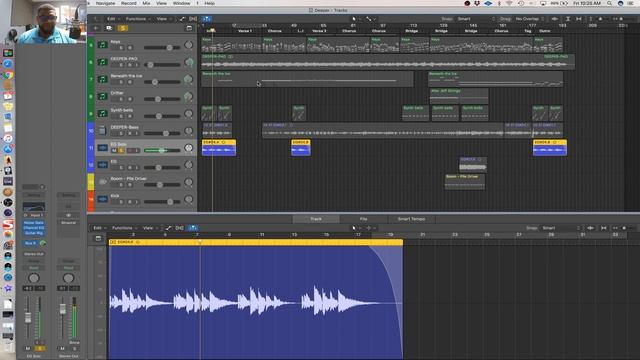Open View dropdown in audio editor
Image resolution: width=640 pixels, height=360 pixels.
(149, 228)
